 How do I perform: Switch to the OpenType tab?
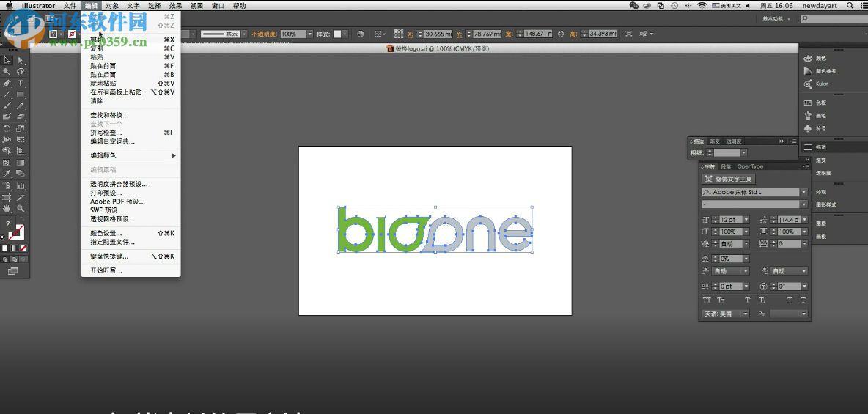(750, 166)
